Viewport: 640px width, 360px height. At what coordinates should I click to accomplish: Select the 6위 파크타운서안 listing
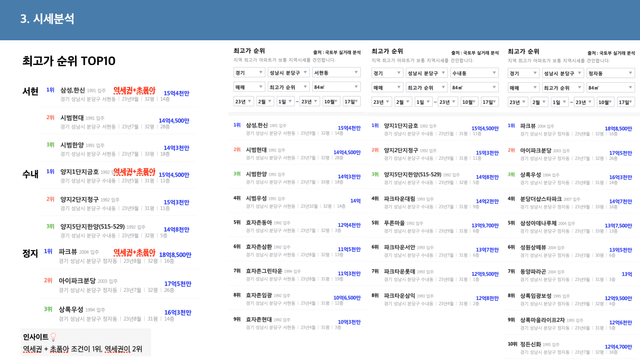click(435, 251)
